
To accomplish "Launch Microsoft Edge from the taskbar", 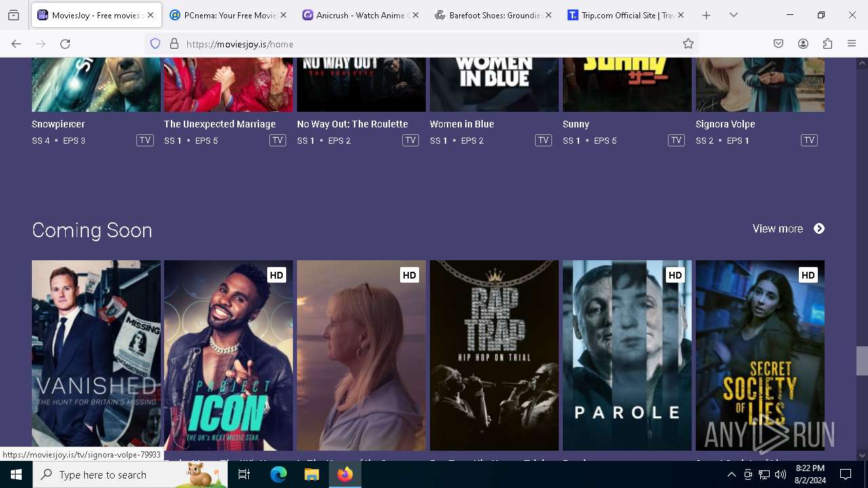I will (x=279, y=474).
